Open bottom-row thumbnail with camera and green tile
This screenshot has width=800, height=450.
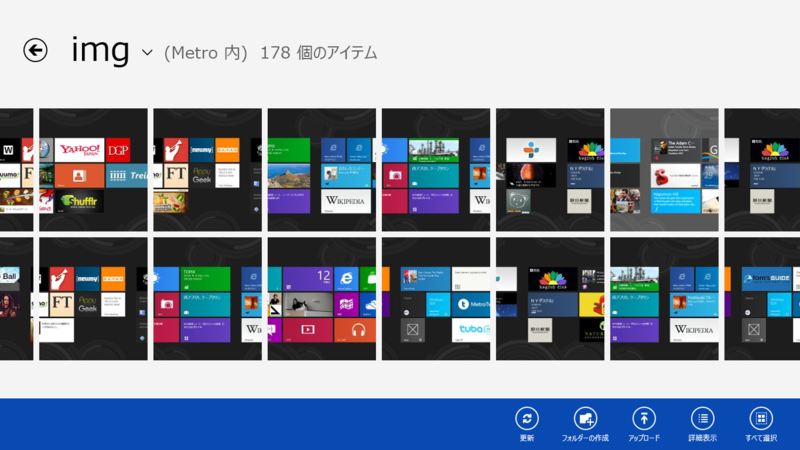tap(208, 298)
